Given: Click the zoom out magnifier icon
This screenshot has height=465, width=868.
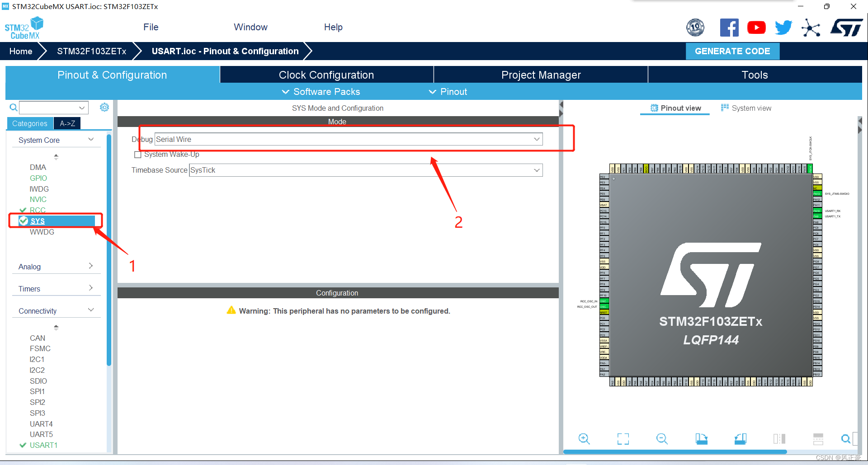Looking at the screenshot, I should [x=662, y=439].
